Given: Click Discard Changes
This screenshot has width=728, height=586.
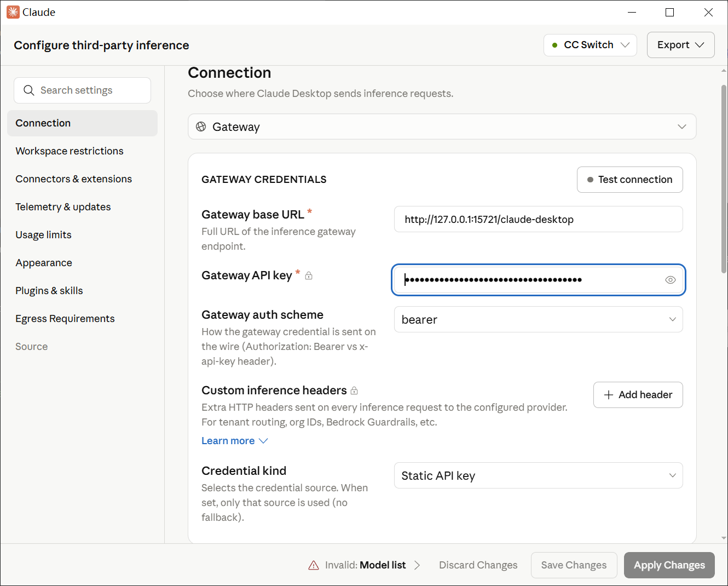Looking at the screenshot, I should coord(478,565).
